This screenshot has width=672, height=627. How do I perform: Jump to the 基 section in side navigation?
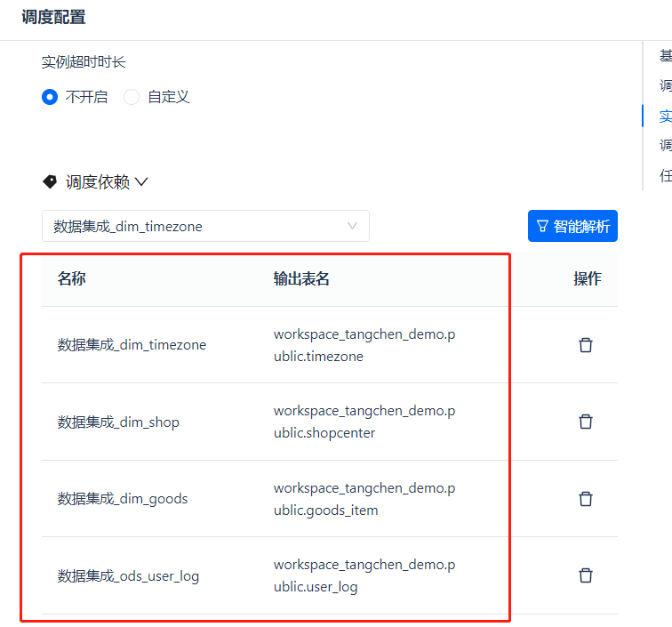pyautogui.click(x=665, y=56)
